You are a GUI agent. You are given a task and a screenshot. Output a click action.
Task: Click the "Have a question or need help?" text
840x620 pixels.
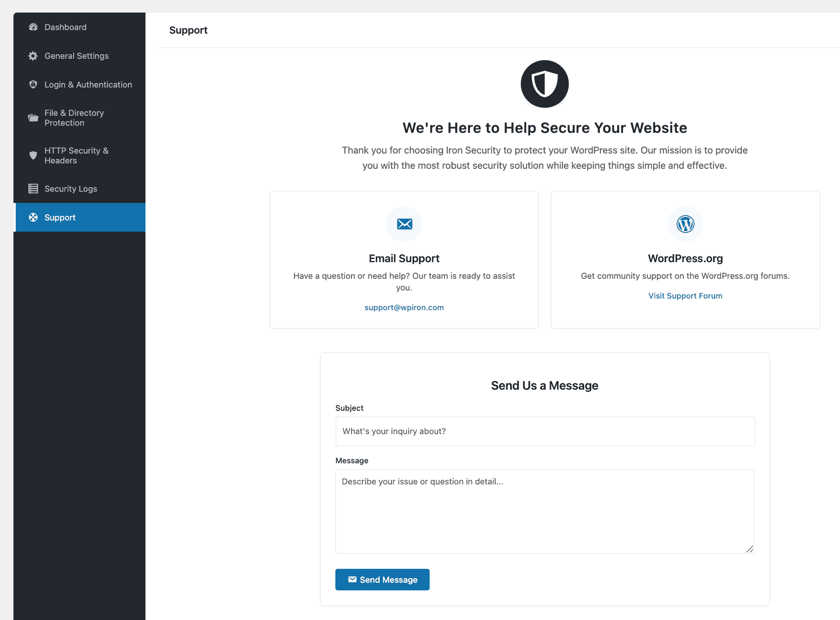(x=404, y=281)
